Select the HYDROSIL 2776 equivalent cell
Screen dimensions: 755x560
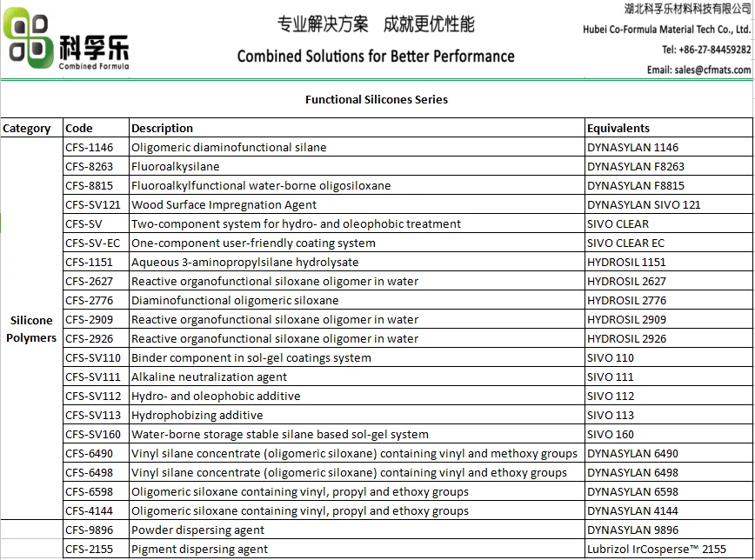coord(626,301)
